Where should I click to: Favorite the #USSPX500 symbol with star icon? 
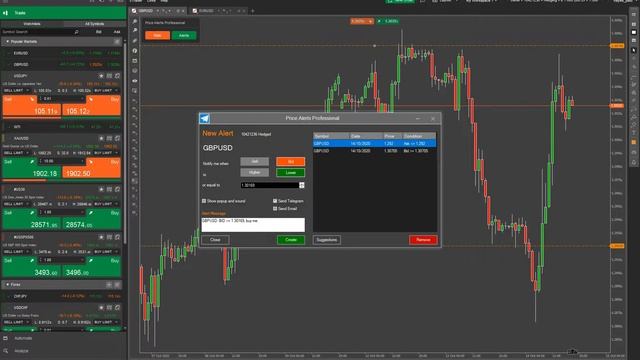pos(101,237)
